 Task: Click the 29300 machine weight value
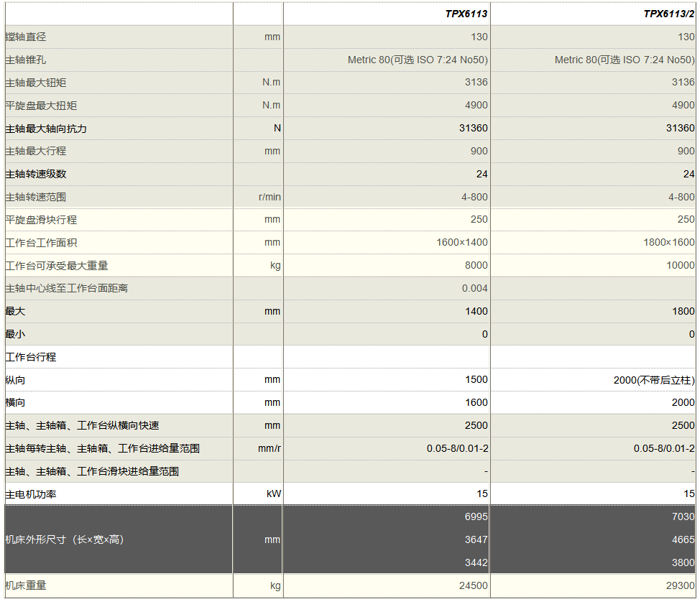point(680,585)
